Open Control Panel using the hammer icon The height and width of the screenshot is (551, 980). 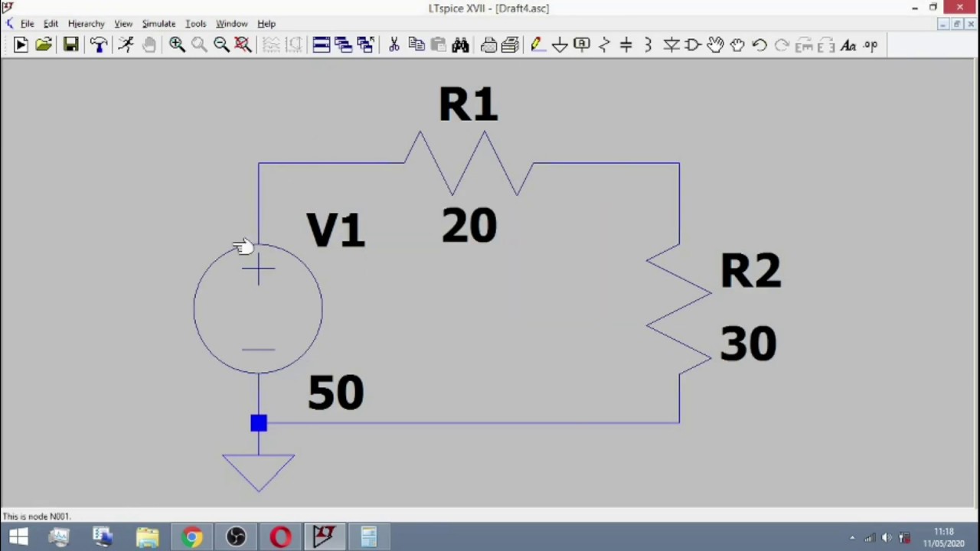98,45
